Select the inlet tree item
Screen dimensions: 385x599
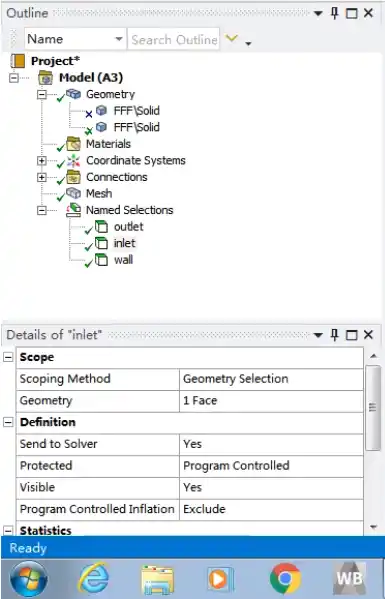pos(125,243)
